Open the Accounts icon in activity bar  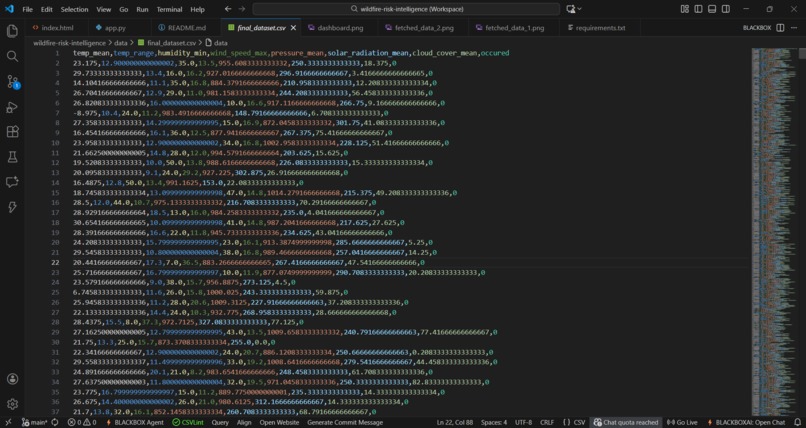[x=12, y=379]
